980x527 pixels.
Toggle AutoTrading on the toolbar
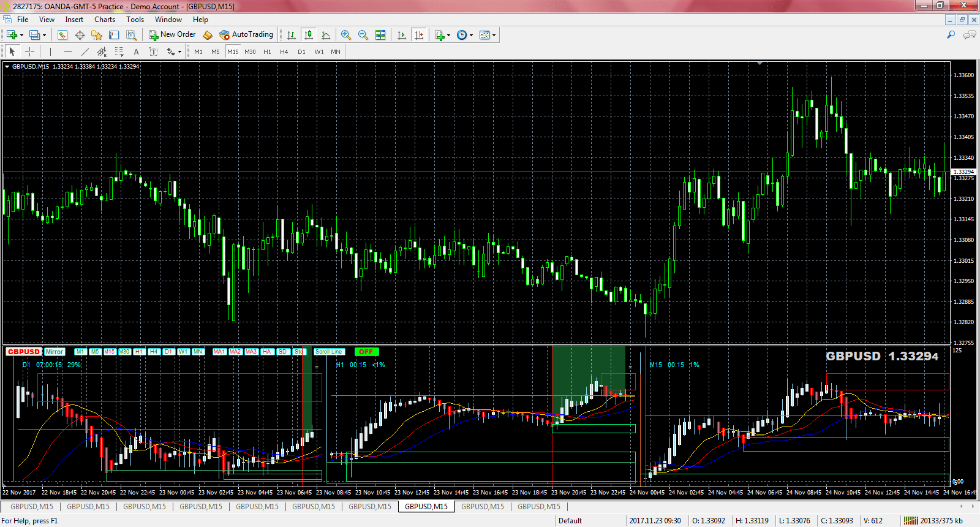[x=246, y=35]
